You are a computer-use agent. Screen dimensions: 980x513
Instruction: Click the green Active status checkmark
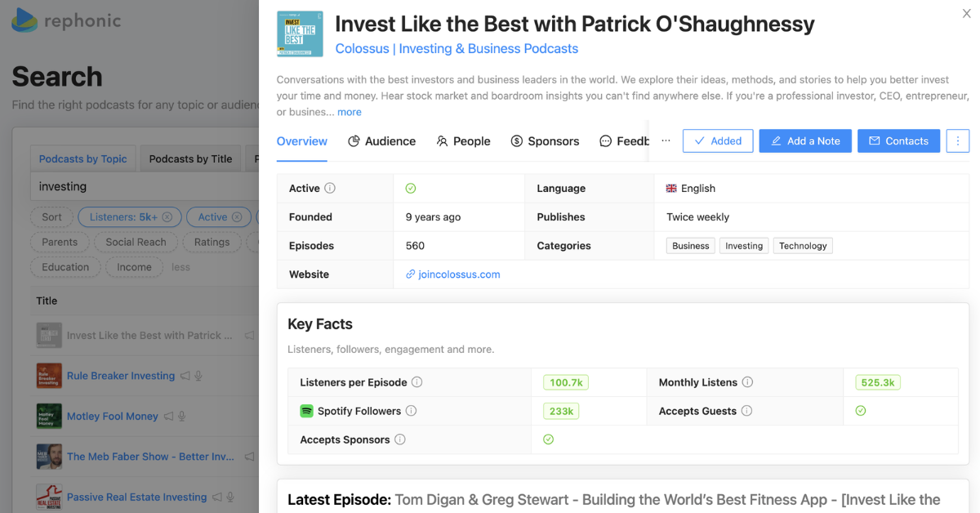point(411,189)
